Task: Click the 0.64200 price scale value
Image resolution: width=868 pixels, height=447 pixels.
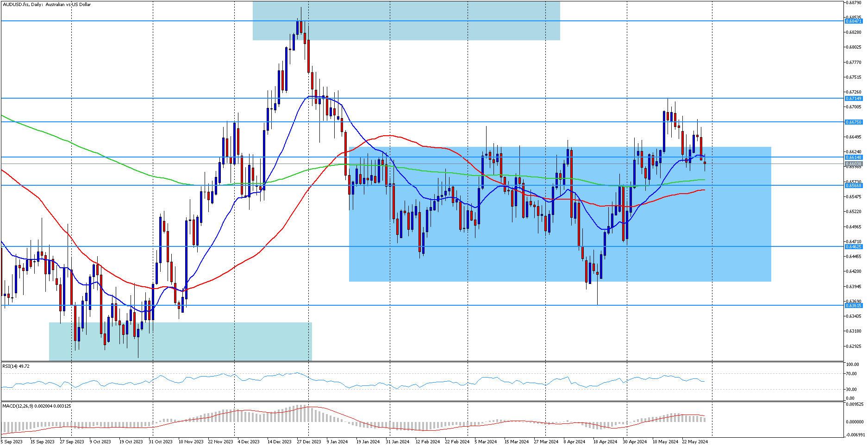Action: pos(854,271)
